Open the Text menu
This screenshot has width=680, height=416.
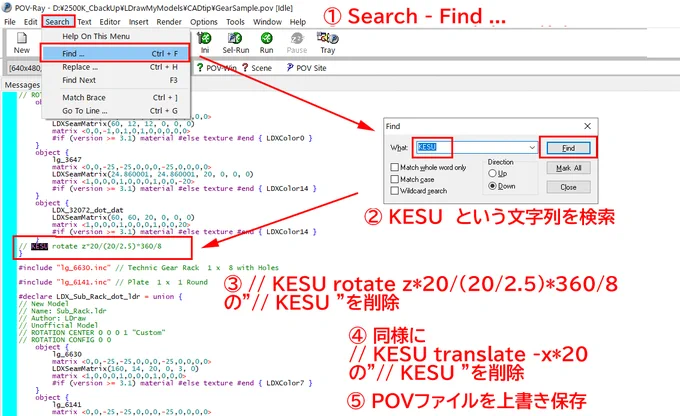click(x=84, y=22)
